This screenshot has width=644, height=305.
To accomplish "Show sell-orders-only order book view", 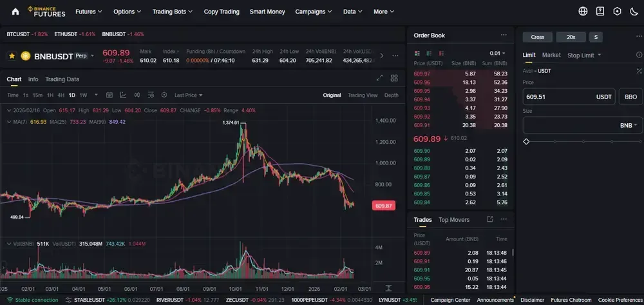I will pos(442,54).
